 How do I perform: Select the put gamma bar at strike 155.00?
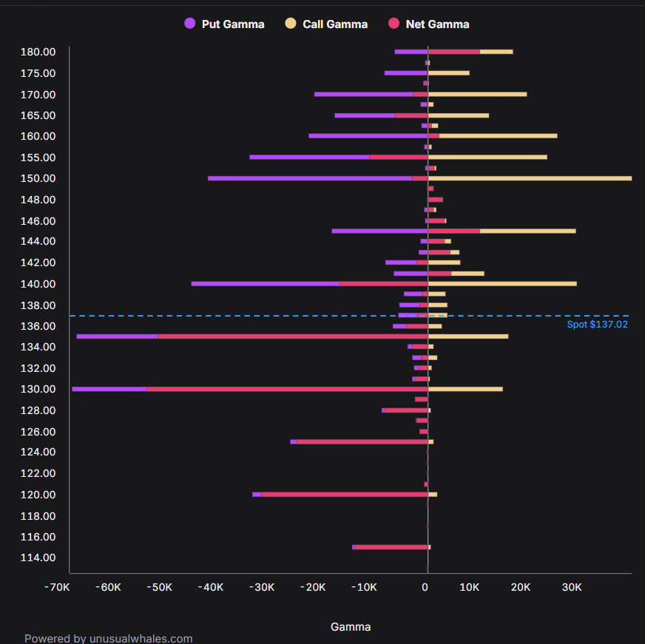310,157
